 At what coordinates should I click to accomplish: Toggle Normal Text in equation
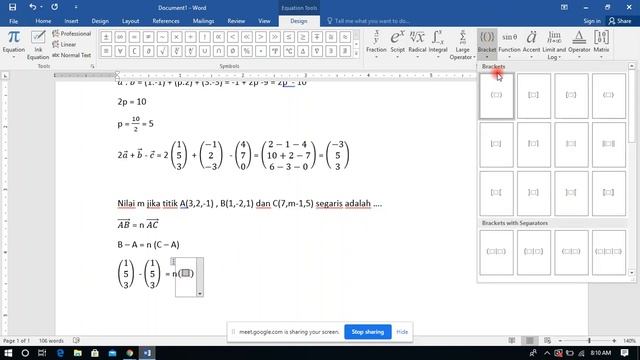[71, 55]
